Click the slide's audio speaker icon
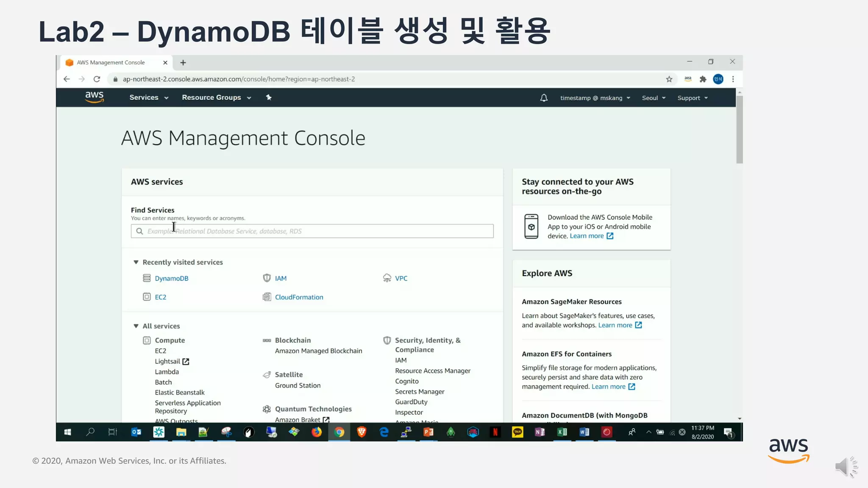 point(846,467)
